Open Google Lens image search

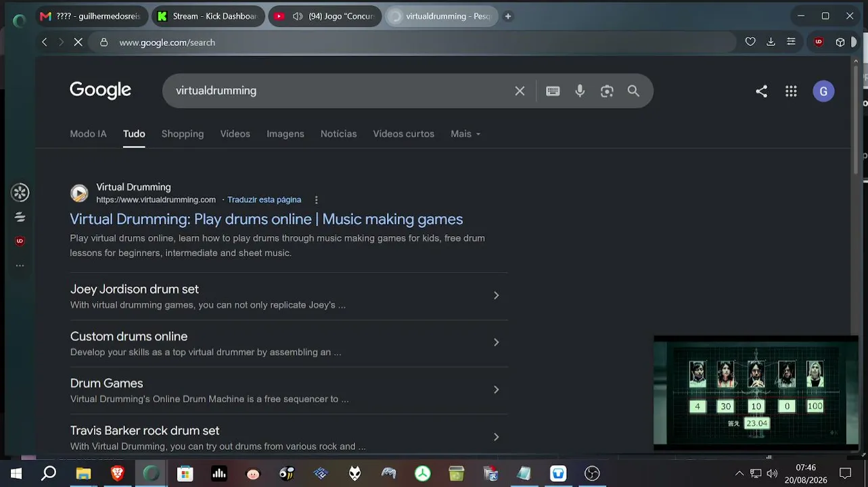coord(607,91)
